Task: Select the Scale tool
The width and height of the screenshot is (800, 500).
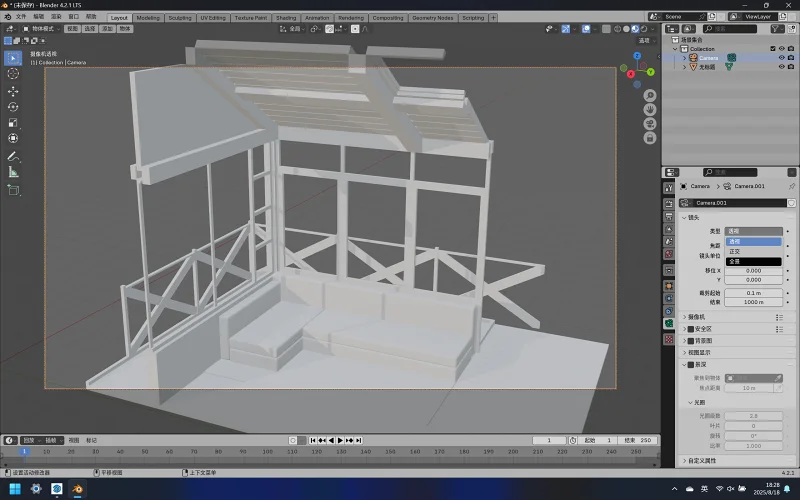Action: coord(13,123)
